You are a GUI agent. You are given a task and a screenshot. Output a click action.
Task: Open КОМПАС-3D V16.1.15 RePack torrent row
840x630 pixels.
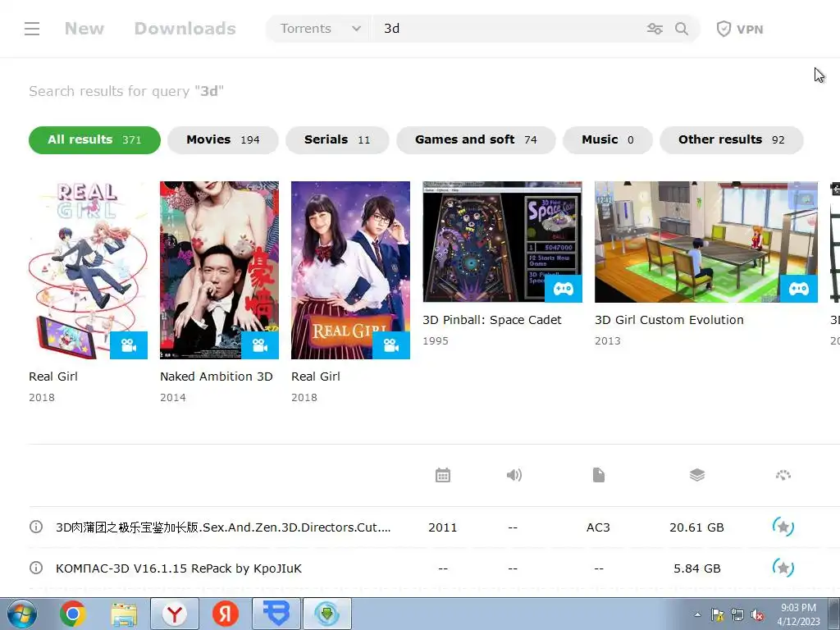[x=179, y=568]
